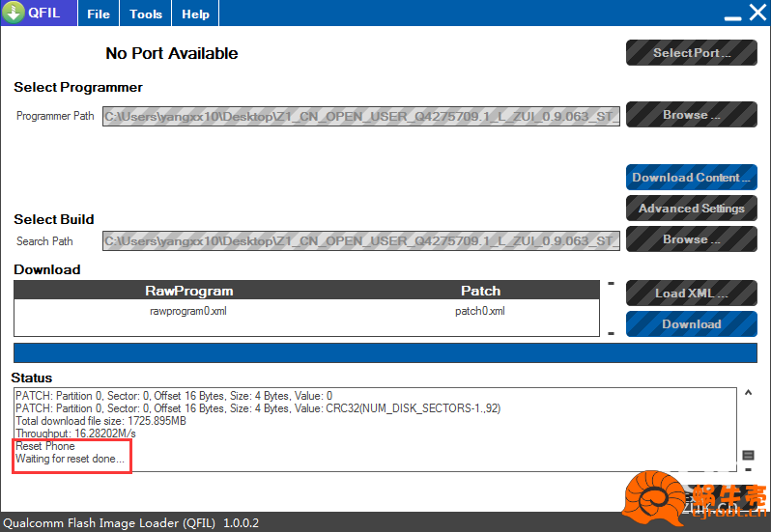Image resolution: width=771 pixels, height=532 pixels.
Task: Click the 'No Port Available' label
Action: pos(172,53)
